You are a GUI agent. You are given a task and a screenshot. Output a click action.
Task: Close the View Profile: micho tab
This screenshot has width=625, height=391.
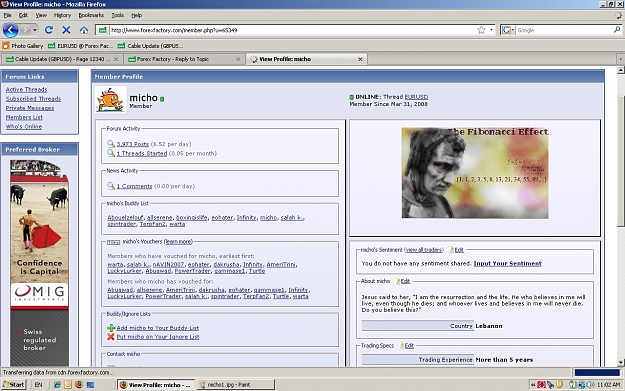(x=360, y=59)
